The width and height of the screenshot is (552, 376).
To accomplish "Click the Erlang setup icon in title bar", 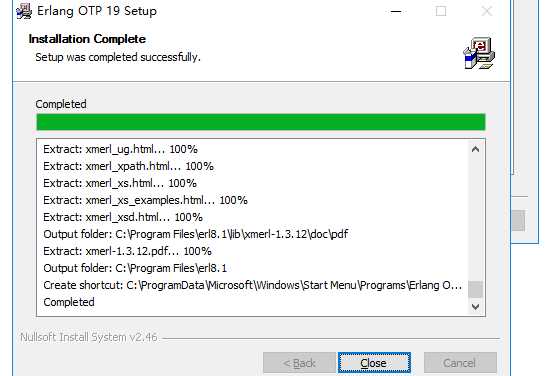I will (x=24, y=11).
